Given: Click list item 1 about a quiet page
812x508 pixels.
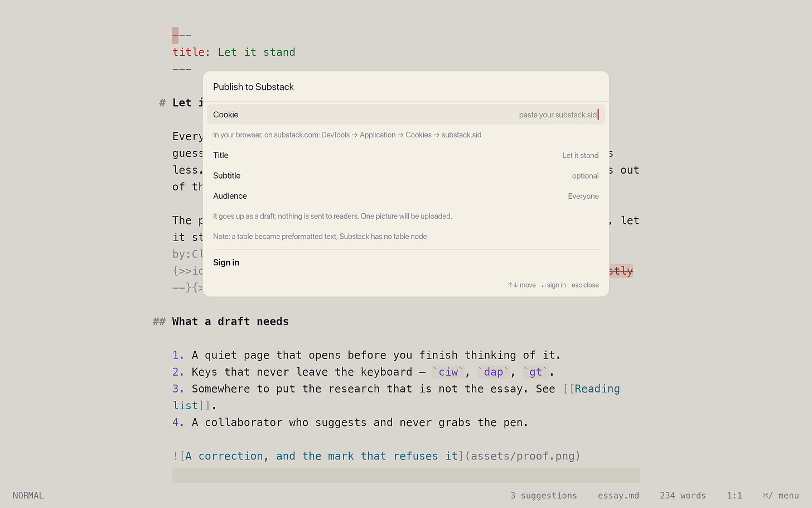Looking at the screenshot, I should point(366,355).
